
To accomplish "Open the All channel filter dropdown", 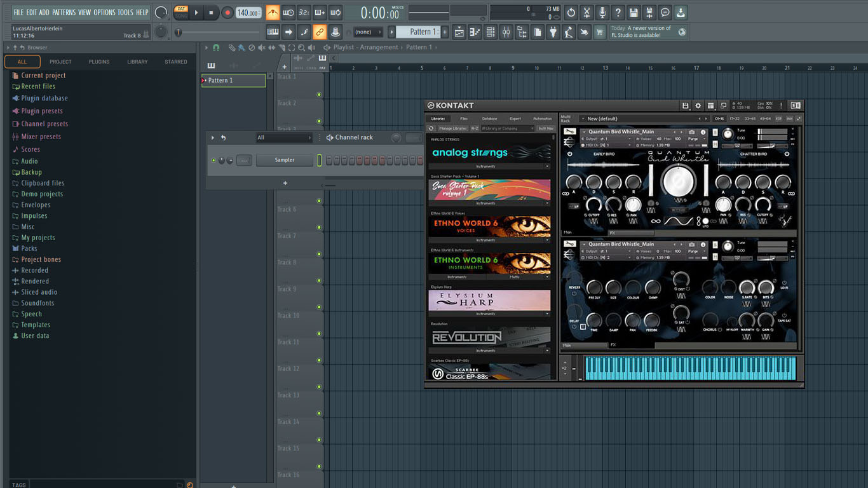I will [x=284, y=137].
